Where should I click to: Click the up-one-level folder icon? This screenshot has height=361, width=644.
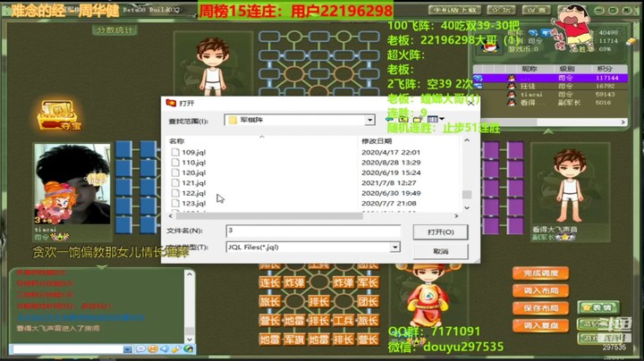403,120
